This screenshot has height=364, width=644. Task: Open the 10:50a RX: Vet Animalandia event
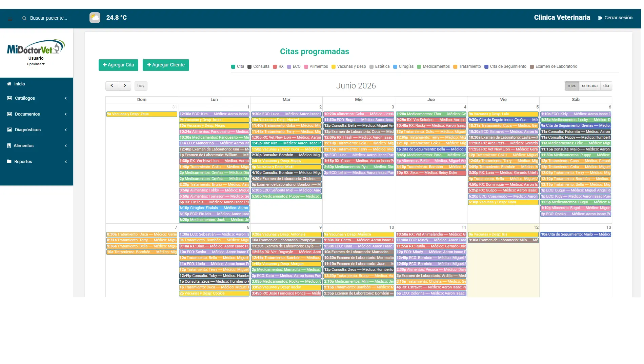[x=431, y=235]
